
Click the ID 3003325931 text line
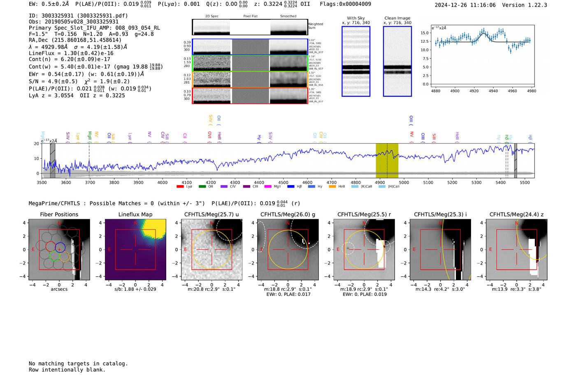pyautogui.click(x=78, y=16)
